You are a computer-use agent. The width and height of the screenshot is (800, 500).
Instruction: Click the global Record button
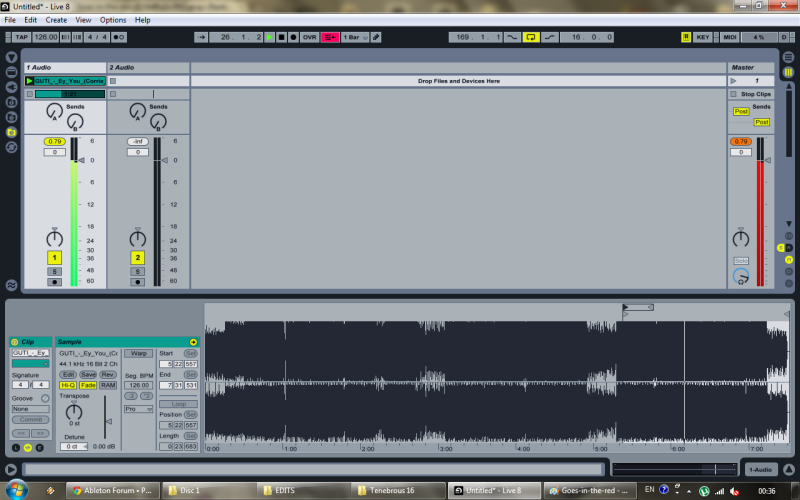[293, 37]
